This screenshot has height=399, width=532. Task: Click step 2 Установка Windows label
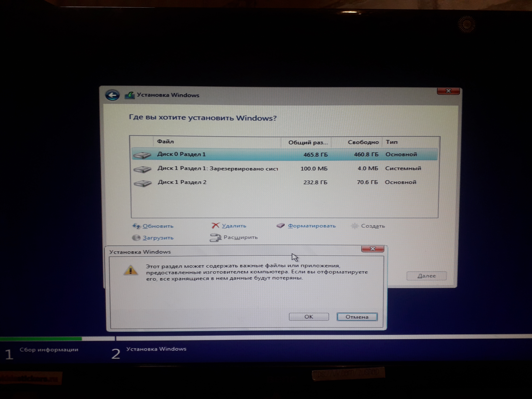pos(156,349)
